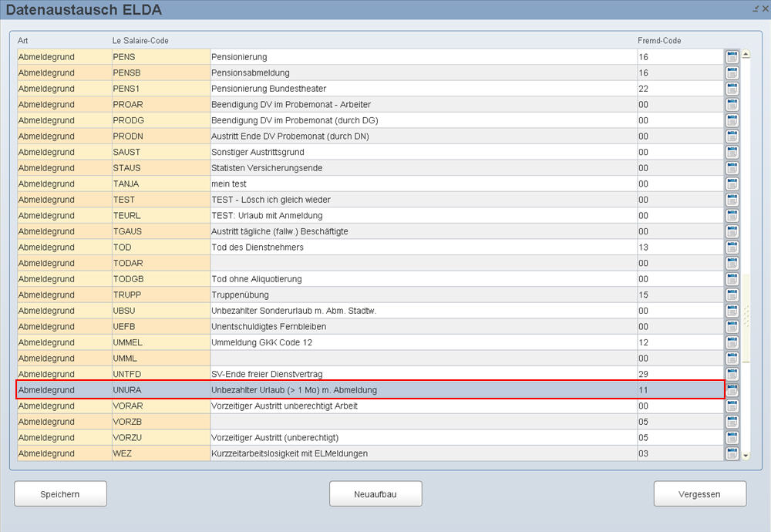Viewport: 771px width, 532px height.
Task: Click description 'Statisten Versicherungsende'
Action: (x=424, y=168)
